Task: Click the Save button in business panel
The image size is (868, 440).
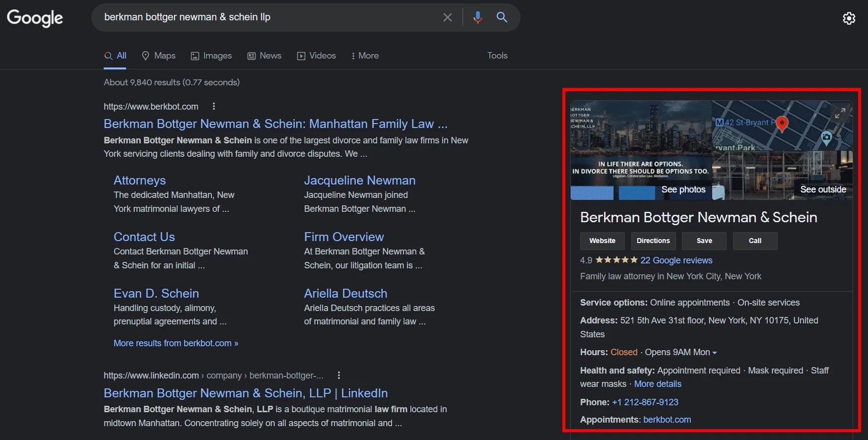Action: [x=704, y=241]
